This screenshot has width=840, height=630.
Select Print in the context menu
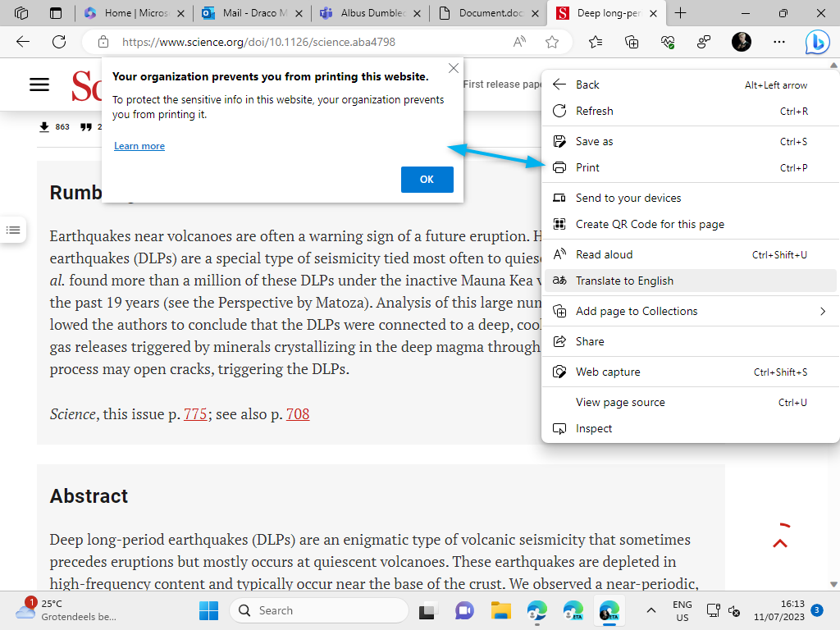click(x=587, y=167)
